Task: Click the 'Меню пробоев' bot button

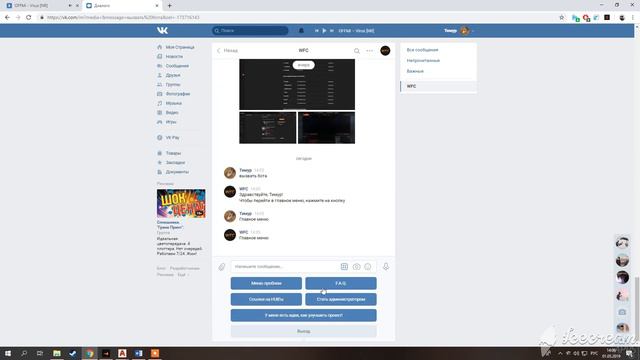Action: click(266, 283)
